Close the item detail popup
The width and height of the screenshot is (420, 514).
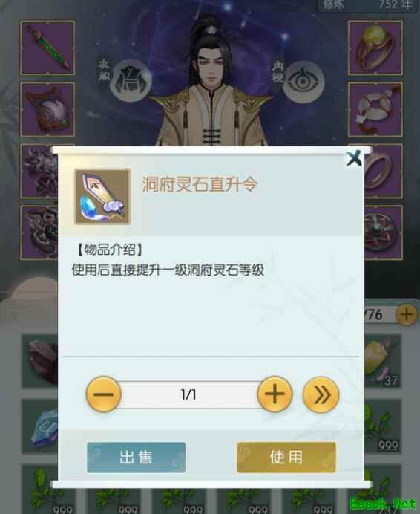pyautogui.click(x=354, y=158)
